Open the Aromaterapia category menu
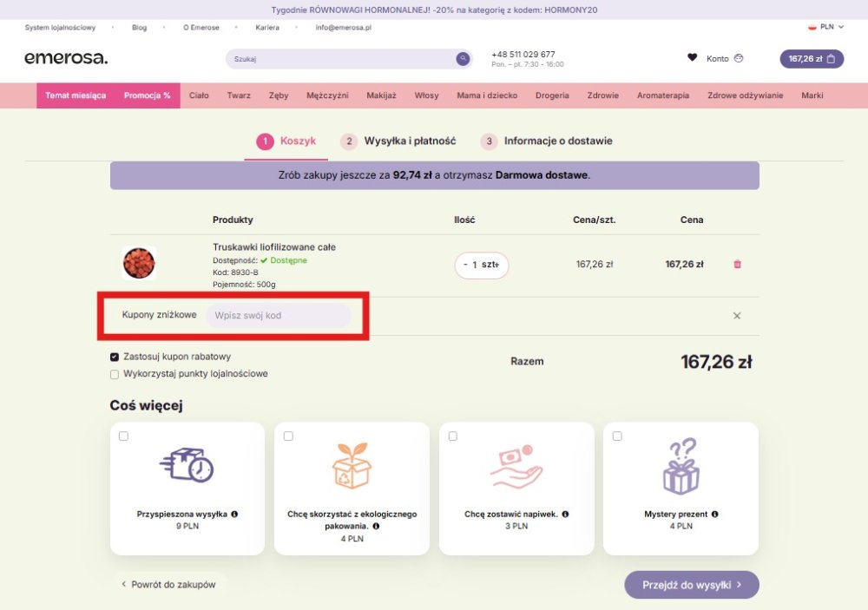Image resolution: width=868 pixels, height=610 pixels. tap(663, 95)
